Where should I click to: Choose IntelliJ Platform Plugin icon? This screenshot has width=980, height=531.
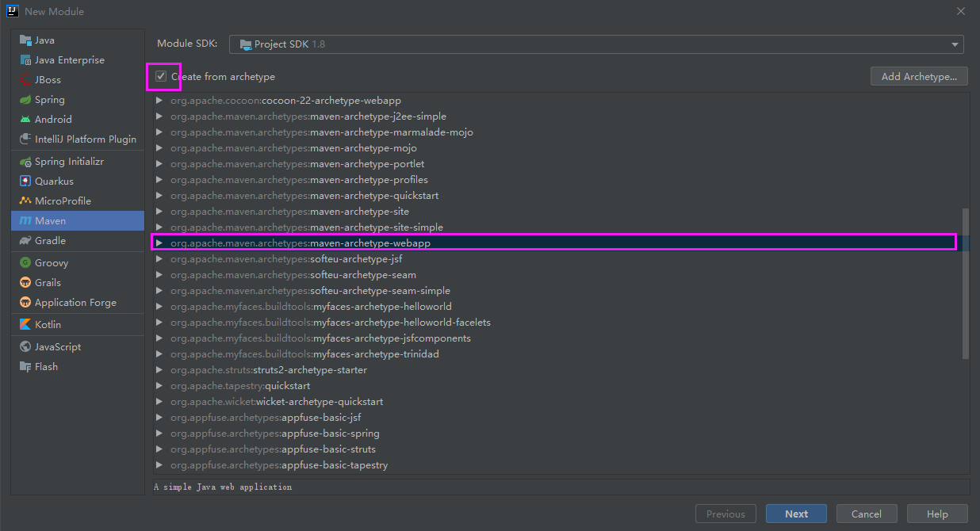click(x=25, y=139)
